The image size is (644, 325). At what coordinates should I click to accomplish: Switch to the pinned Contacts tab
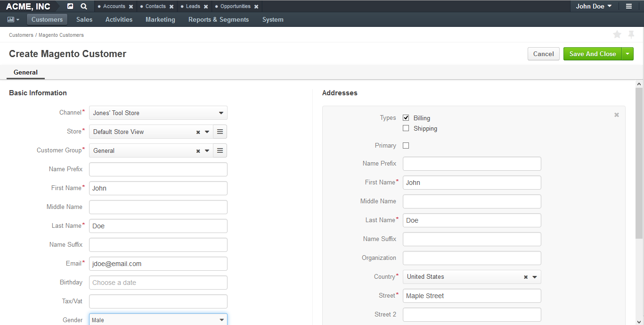[155, 7]
